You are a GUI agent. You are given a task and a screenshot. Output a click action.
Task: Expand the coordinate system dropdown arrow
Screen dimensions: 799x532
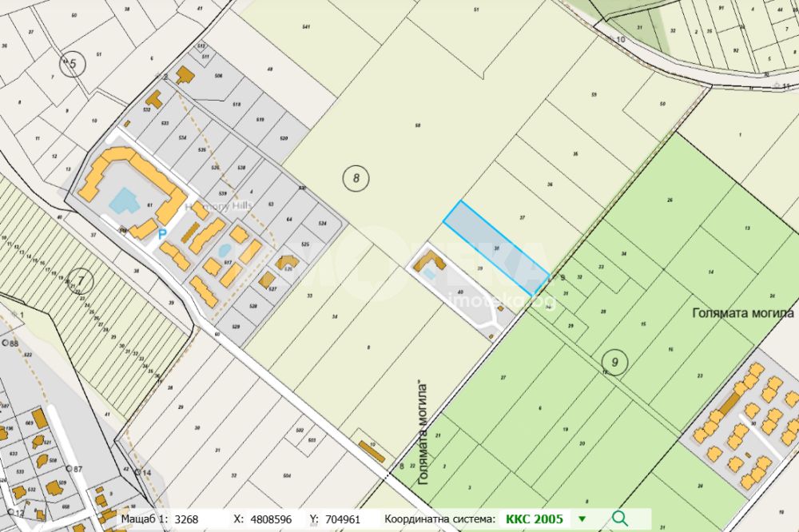tap(582, 519)
